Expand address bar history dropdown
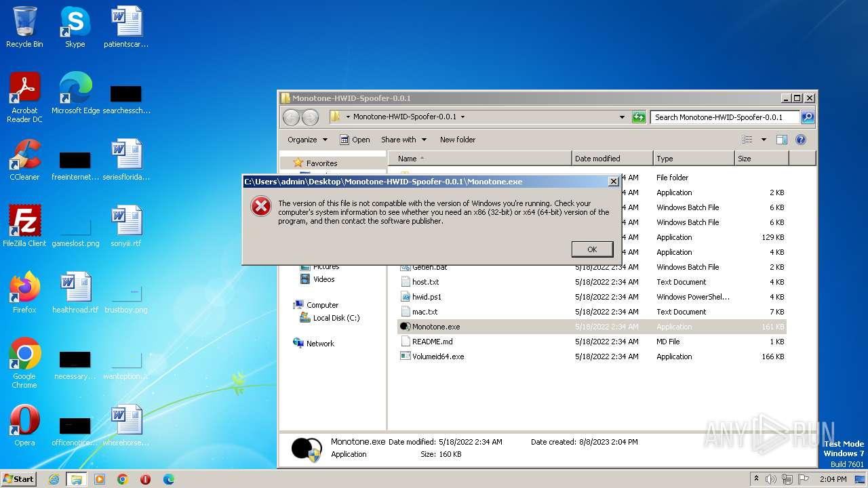Viewport: 868px width, 488px height. click(622, 117)
